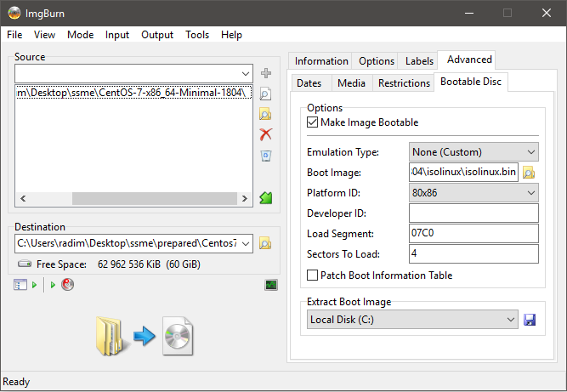567x392 pixels.
Task: Click the Build image button (folder to disc)
Action: 145,335
